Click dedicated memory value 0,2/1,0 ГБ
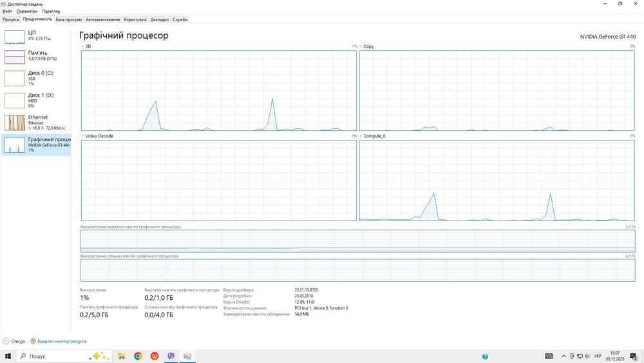Viewport: 644px width, 363px height. pyautogui.click(x=158, y=298)
